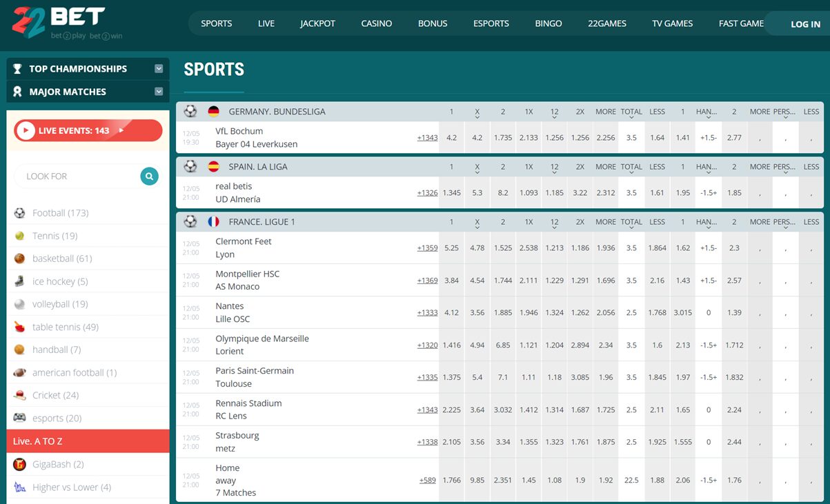Select odds 1.345 home win for real betis
The width and height of the screenshot is (830, 504).
(x=452, y=193)
